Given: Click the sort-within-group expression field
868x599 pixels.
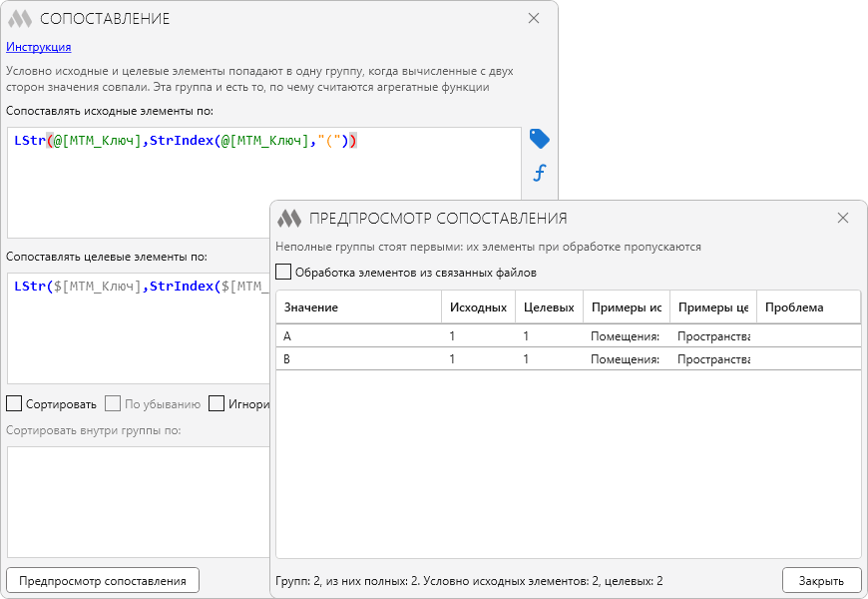Looking at the screenshot, I should pyautogui.click(x=139, y=502).
